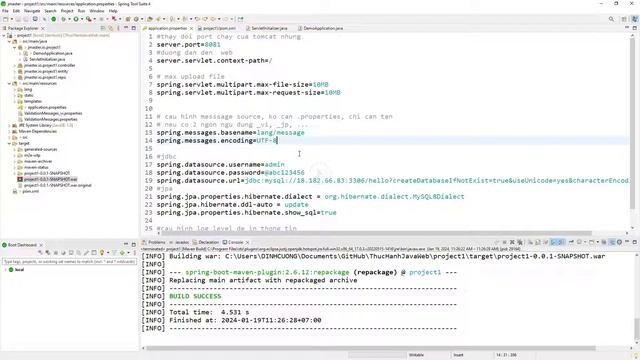Close the Console tab

[247, 242]
